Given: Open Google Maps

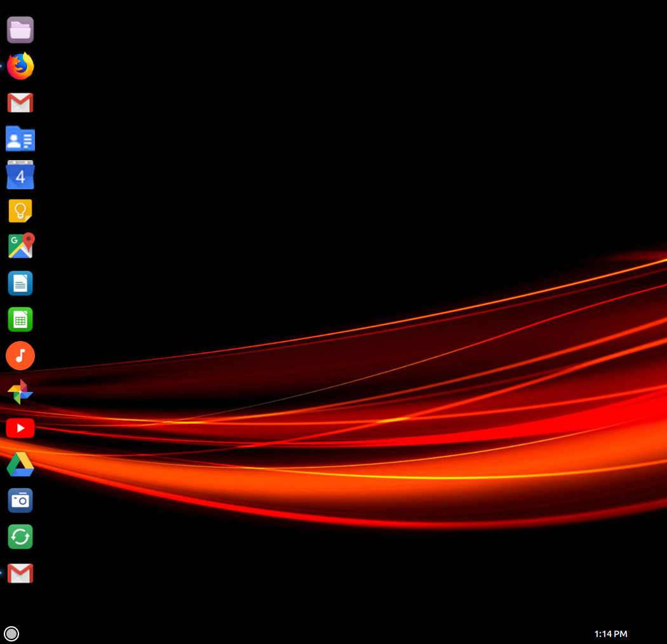Looking at the screenshot, I should pos(20,246).
